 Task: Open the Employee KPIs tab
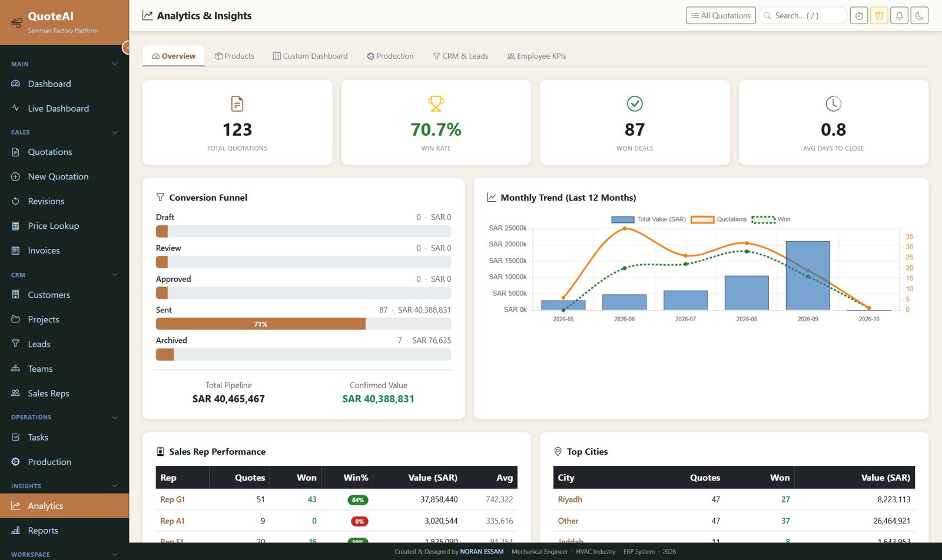tap(537, 56)
